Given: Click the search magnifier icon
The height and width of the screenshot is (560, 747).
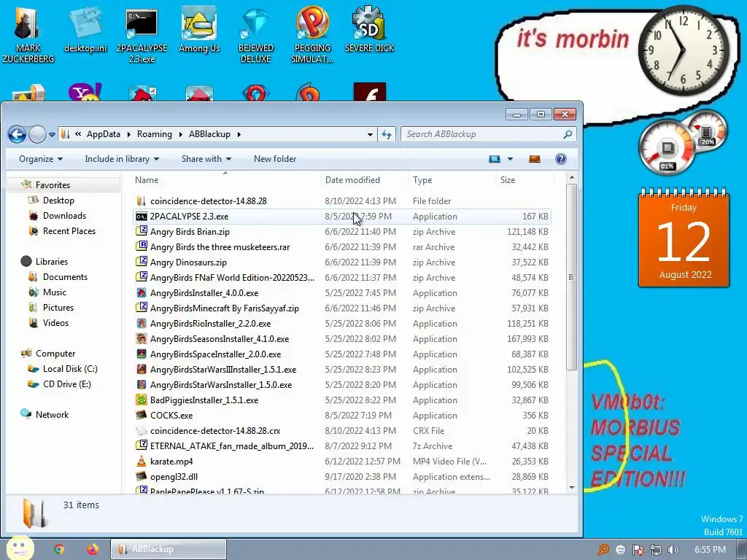Looking at the screenshot, I should point(568,134).
